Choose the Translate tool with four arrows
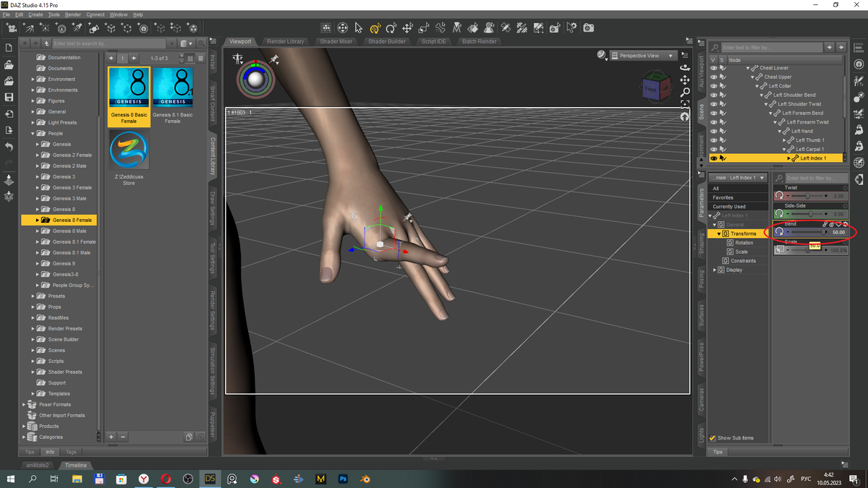 pos(407,28)
